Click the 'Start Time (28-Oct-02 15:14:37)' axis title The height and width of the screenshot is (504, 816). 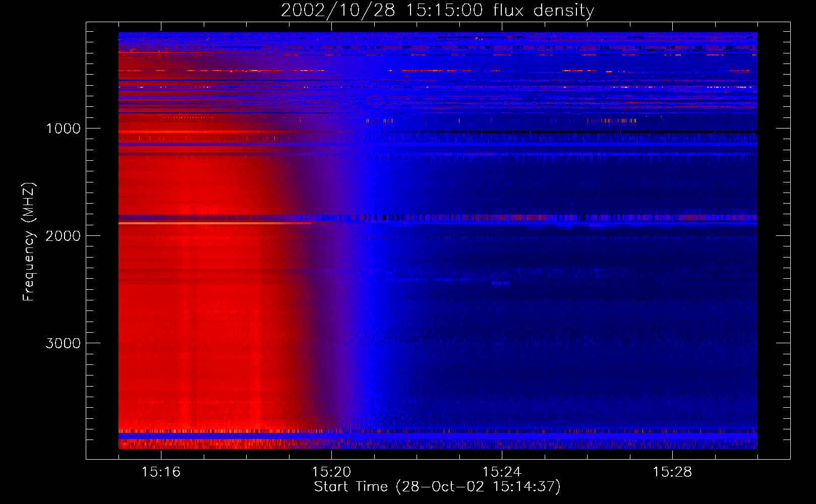(437, 487)
